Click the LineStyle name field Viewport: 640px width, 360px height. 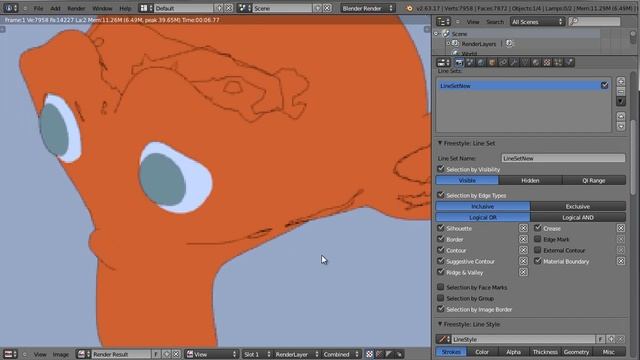tap(523, 339)
